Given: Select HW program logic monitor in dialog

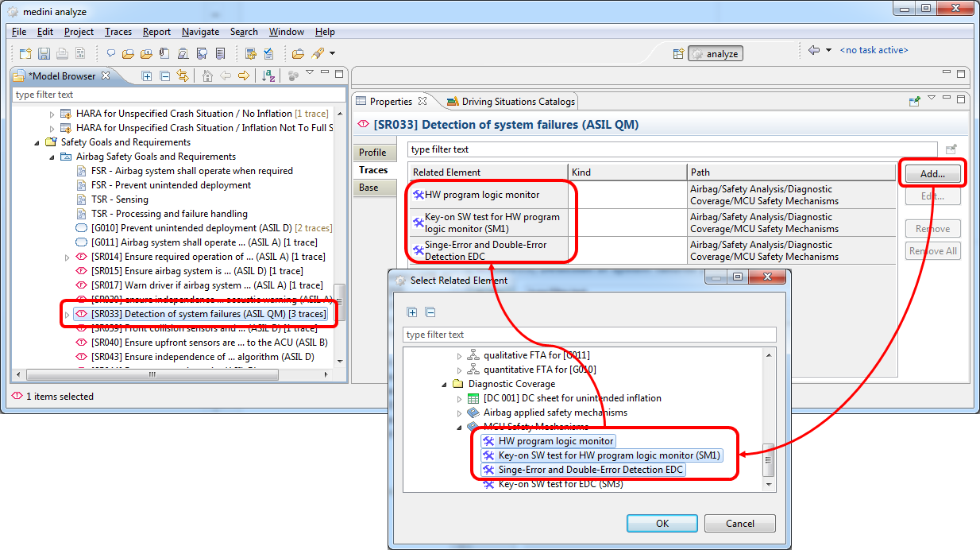Looking at the screenshot, I should (x=556, y=441).
